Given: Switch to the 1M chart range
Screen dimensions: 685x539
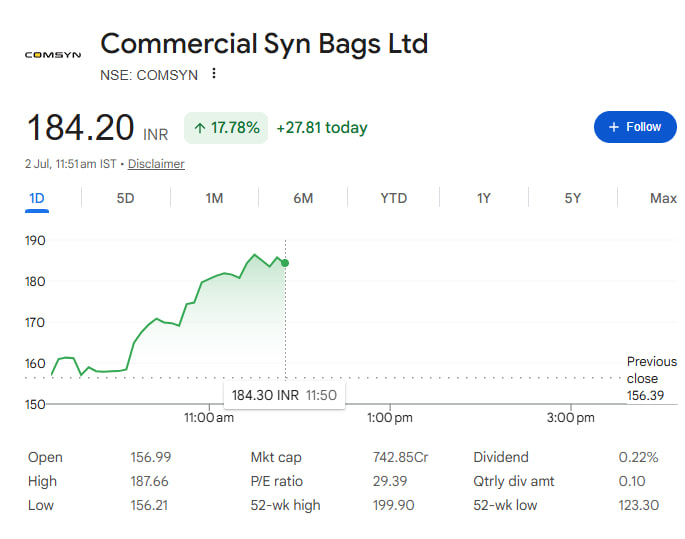Looking at the screenshot, I should 214,198.
